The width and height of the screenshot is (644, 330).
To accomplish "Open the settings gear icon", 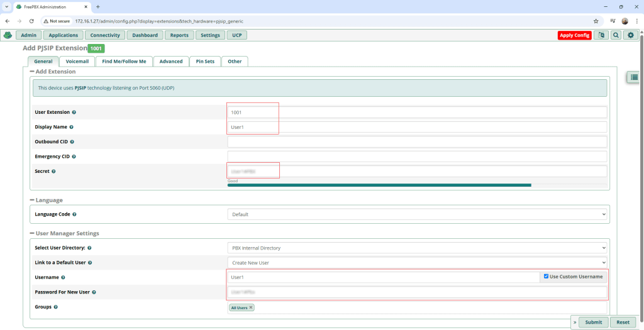I will 631,35.
